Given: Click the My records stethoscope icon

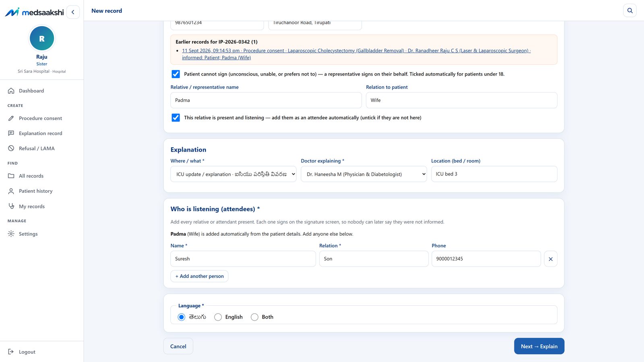Looking at the screenshot, I should pos(11,206).
